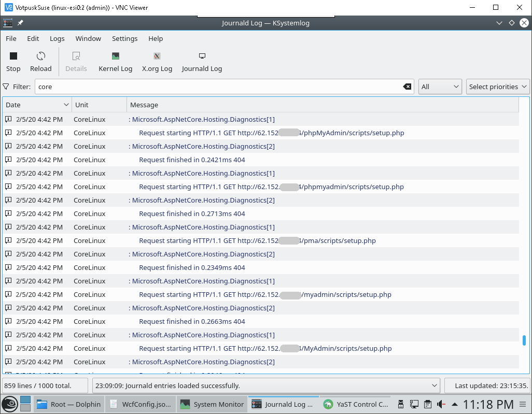Clear the filter text with the erase icon
Image resolution: width=532 pixels, height=414 pixels.
point(407,87)
